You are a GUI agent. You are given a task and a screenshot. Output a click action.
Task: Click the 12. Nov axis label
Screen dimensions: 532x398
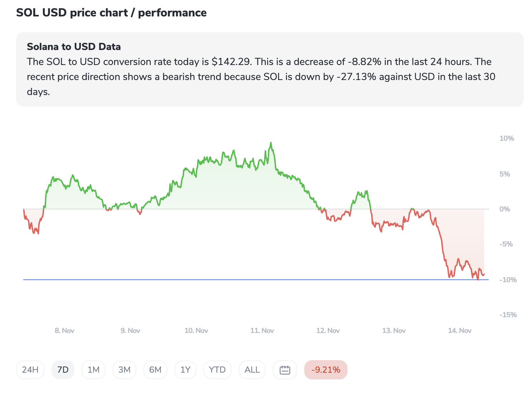point(328,331)
